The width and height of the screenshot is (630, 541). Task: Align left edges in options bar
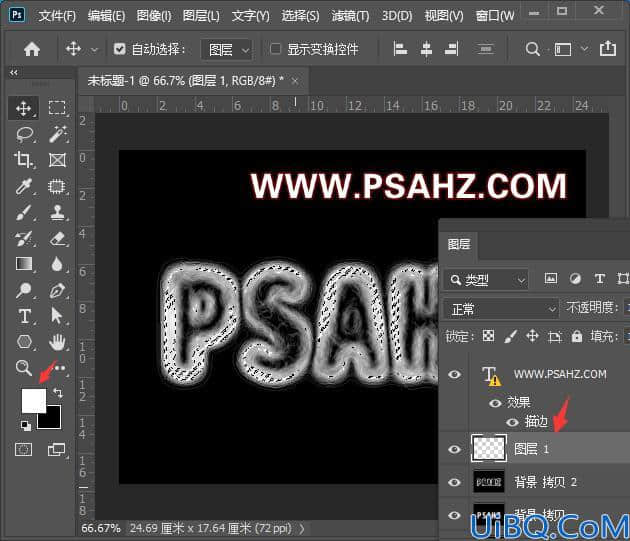pyautogui.click(x=400, y=49)
